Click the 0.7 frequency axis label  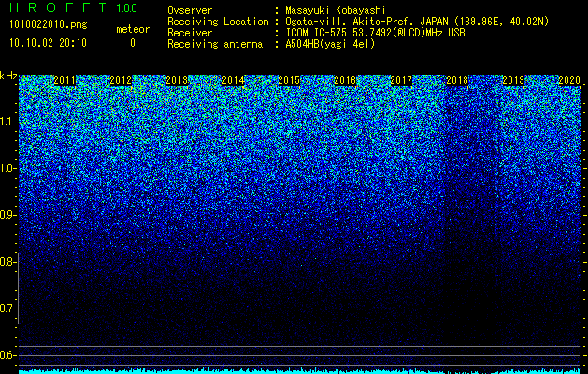pos(7,309)
